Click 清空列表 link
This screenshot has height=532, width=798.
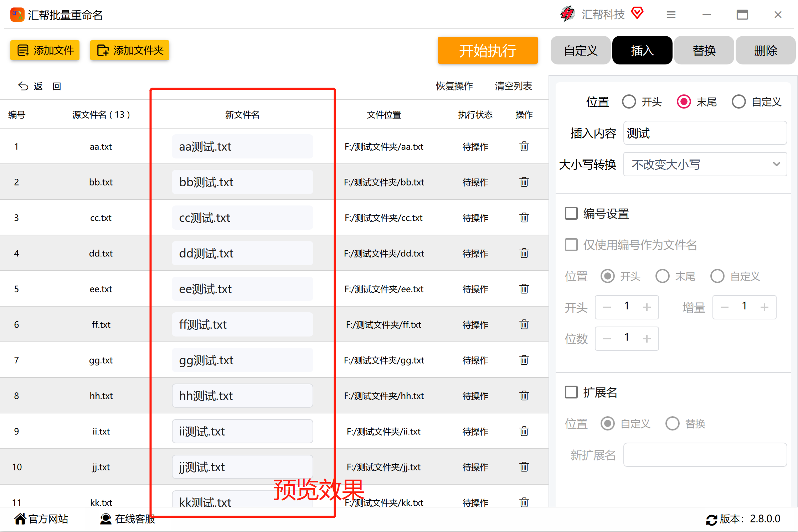point(513,86)
